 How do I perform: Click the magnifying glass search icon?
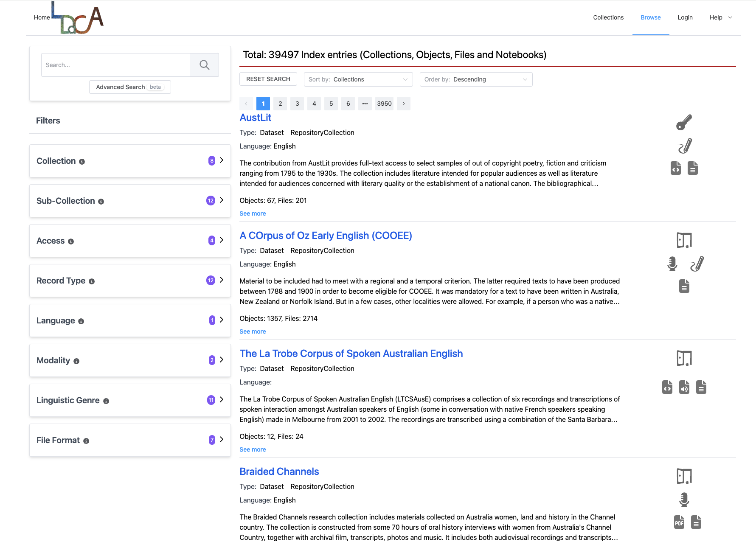pyautogui.click(x=204, y=65)
